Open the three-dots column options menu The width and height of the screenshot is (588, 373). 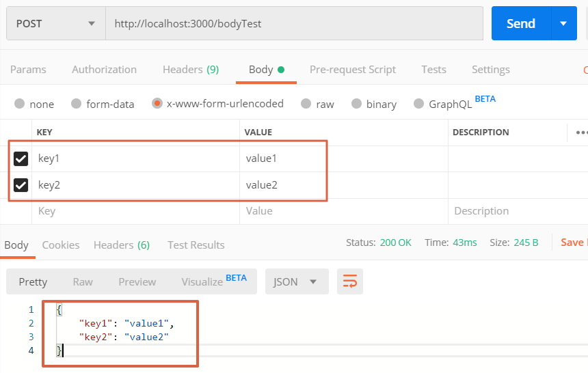582,133
